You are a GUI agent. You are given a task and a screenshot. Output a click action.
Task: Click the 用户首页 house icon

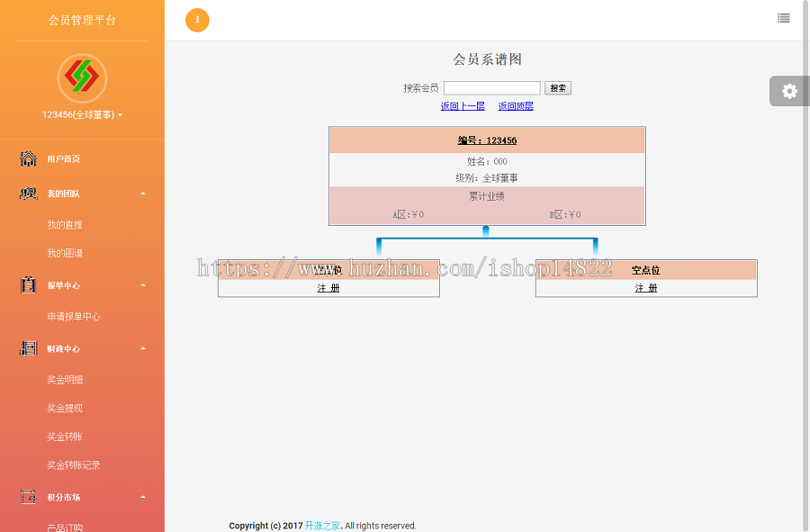coord(29,158)
